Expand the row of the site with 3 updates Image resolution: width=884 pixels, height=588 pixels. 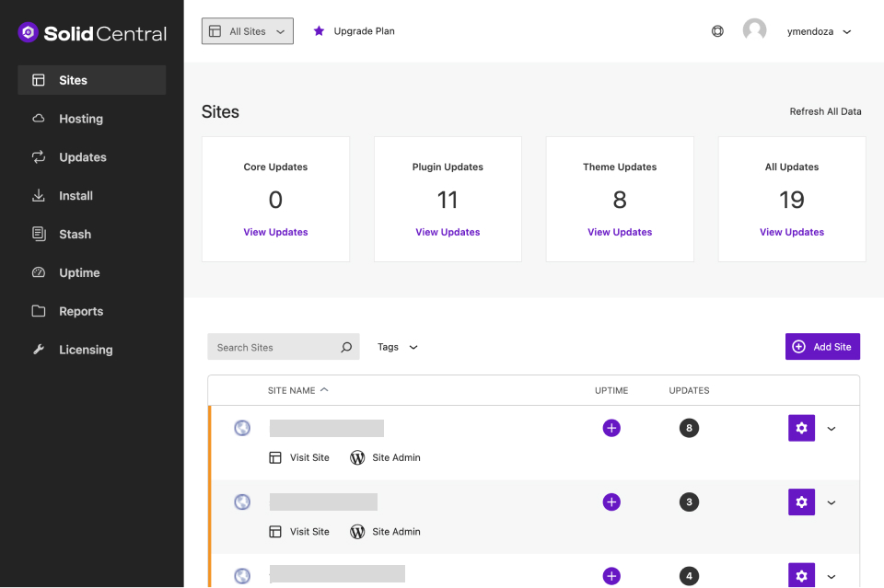pos(831,502)
